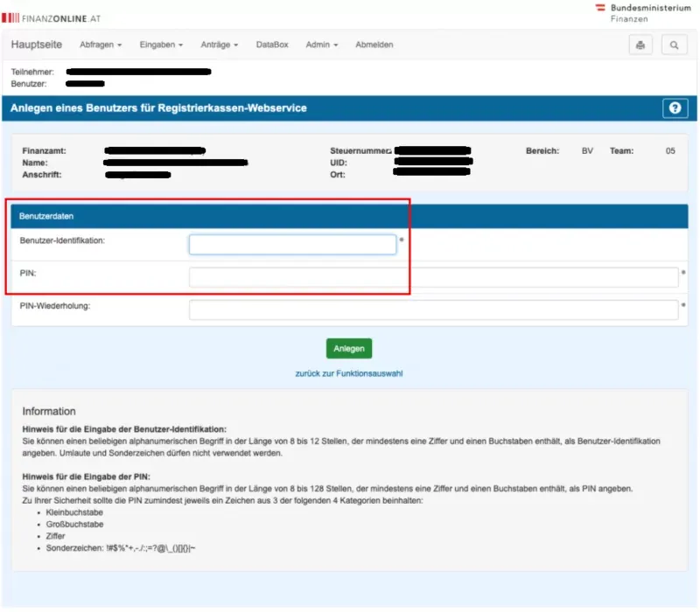Image resolution: width=700 pixels, height=612 pixels.
Task: Click the Hinweis Benutzer-Identifikation heading
Action: 124,429
